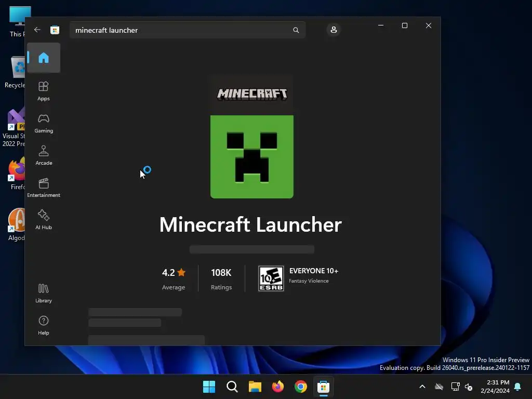
Task: Click the Minecraft creeper app image
Action: (x=252, y=157)
